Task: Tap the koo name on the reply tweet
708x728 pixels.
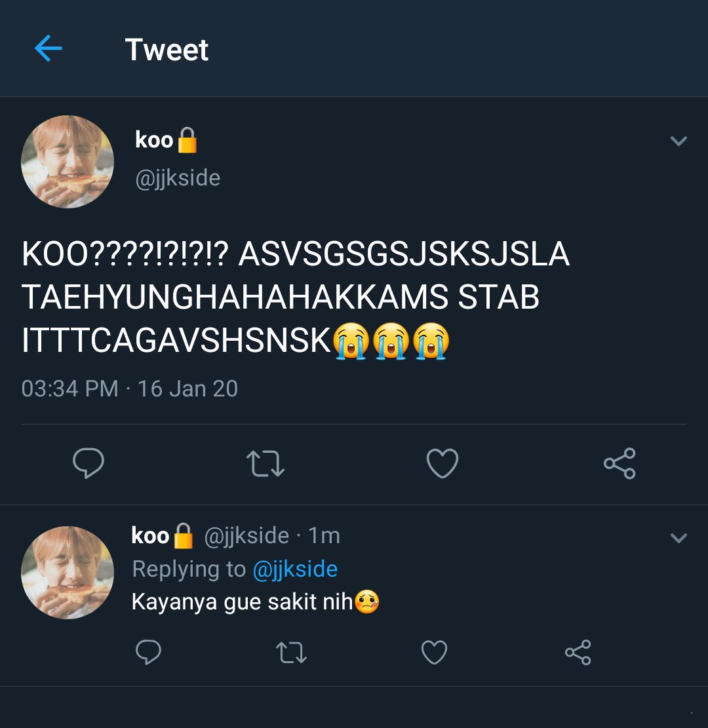Action: pyautogui.click(x=150, y=535)
